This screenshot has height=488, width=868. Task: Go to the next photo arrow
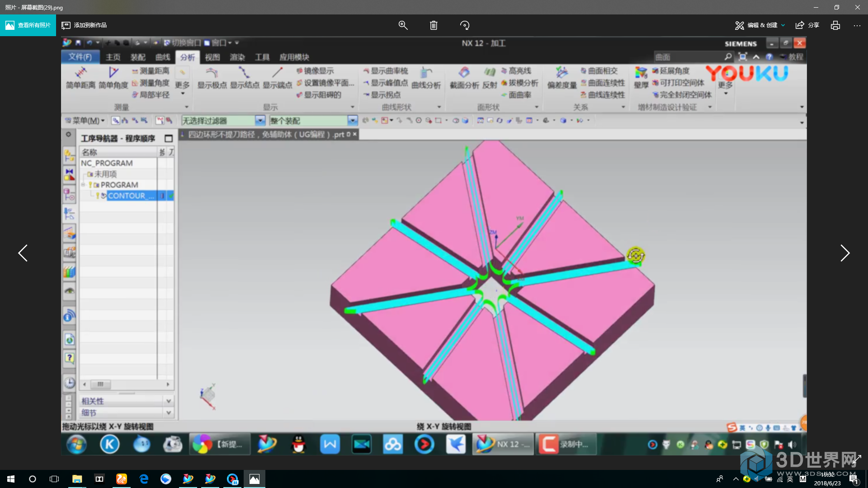tap(844, 253)
